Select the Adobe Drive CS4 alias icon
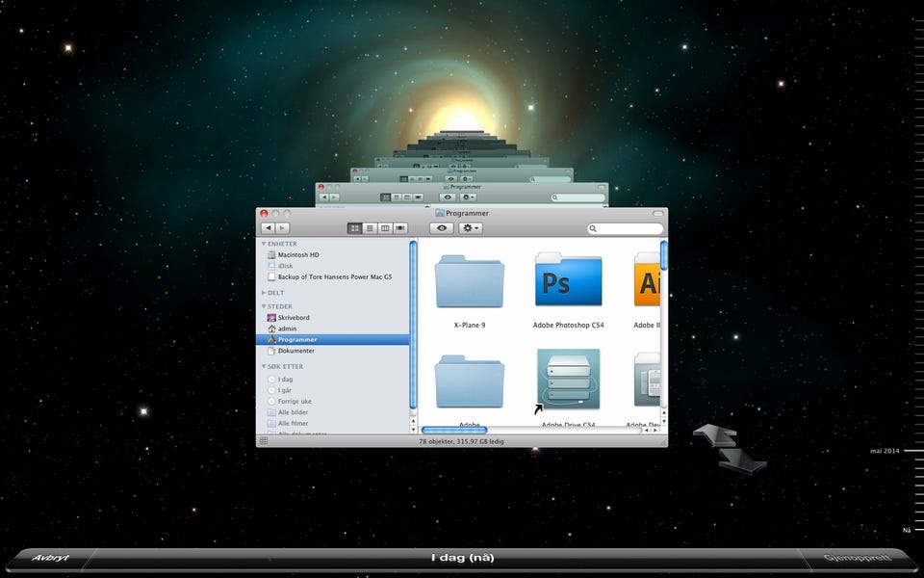 click(568, 380)
